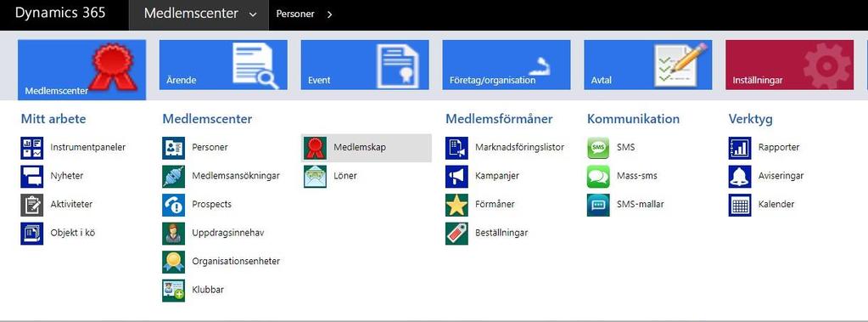
Task: Click the Förmåner star icon
Action: 456,205
